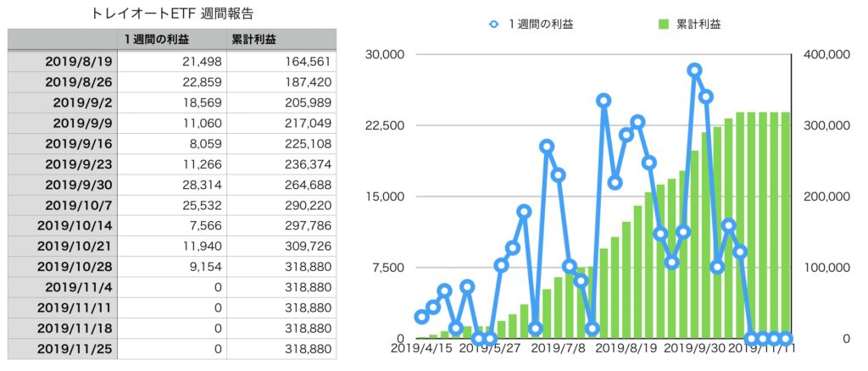868x371 pixels.
Task: Click the weekly profit cell 9,154
Action: click(x=172, y=267)
